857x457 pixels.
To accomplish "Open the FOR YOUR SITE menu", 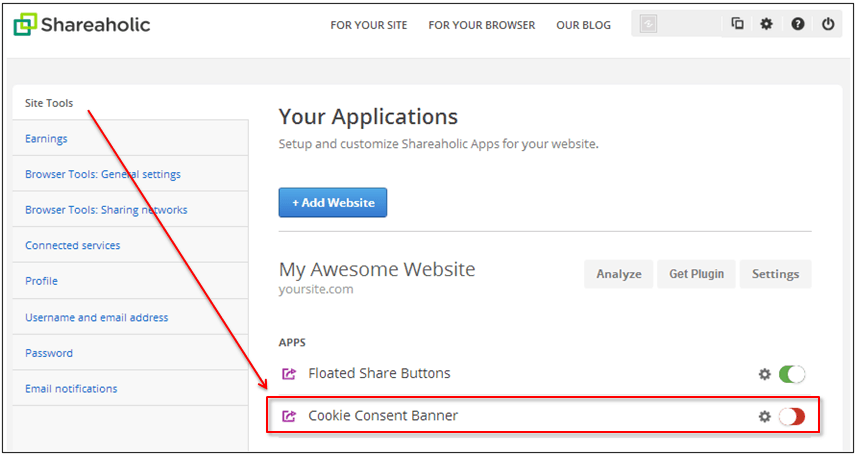I will (369, 25).
